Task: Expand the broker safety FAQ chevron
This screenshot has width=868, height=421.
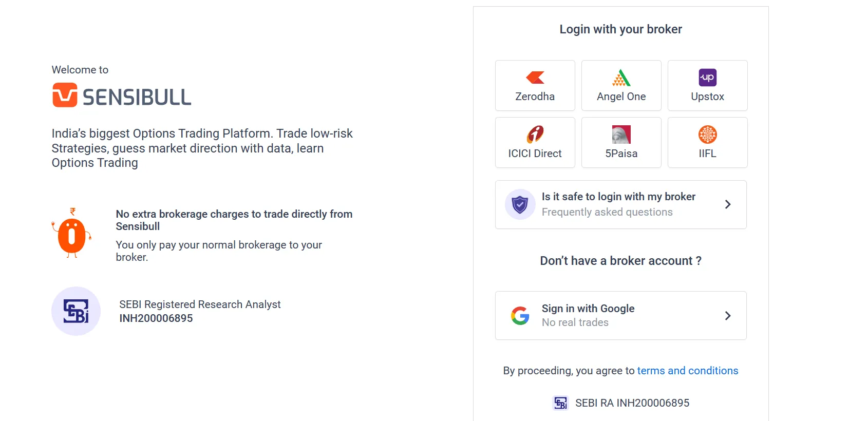Action: [728, 204]
